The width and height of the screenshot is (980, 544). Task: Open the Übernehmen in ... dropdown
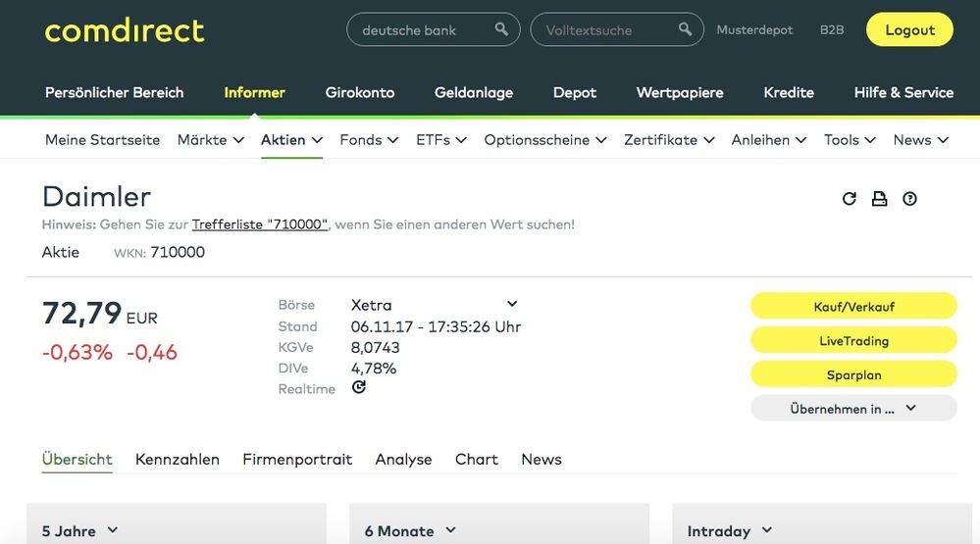[852, 409]
